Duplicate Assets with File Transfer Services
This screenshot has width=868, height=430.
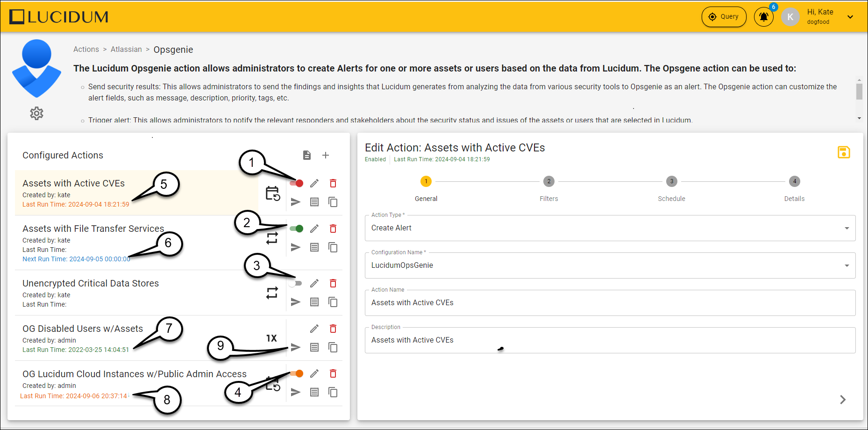coord(333,247)
